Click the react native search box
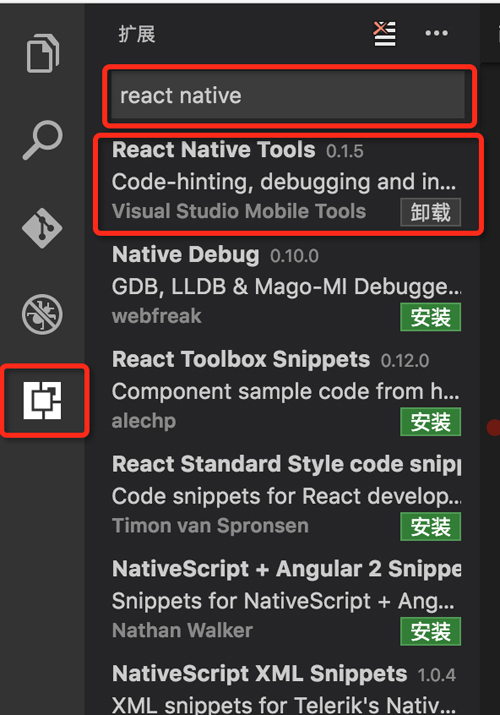 (288, 96)
